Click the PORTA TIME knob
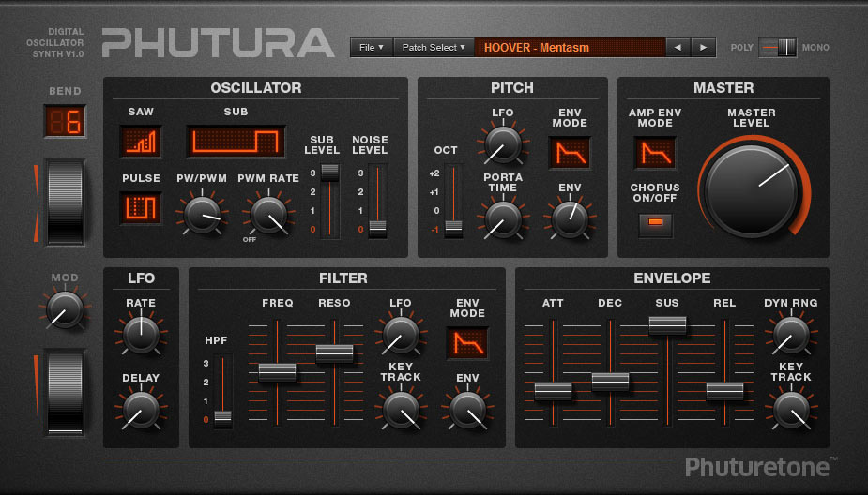 pyautogui.click(x=503, y=219)
